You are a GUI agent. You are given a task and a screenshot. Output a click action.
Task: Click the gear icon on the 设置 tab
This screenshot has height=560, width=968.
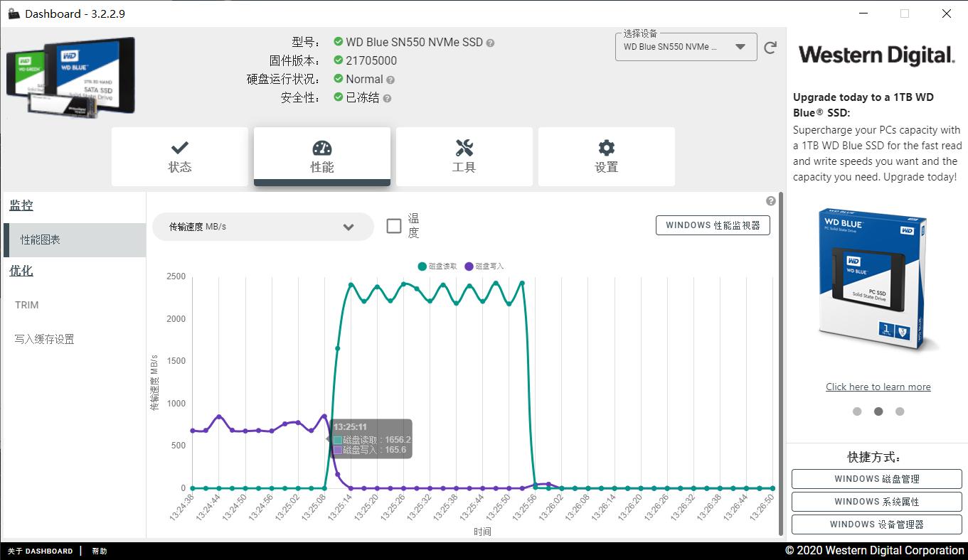click(x=605, y=147)
